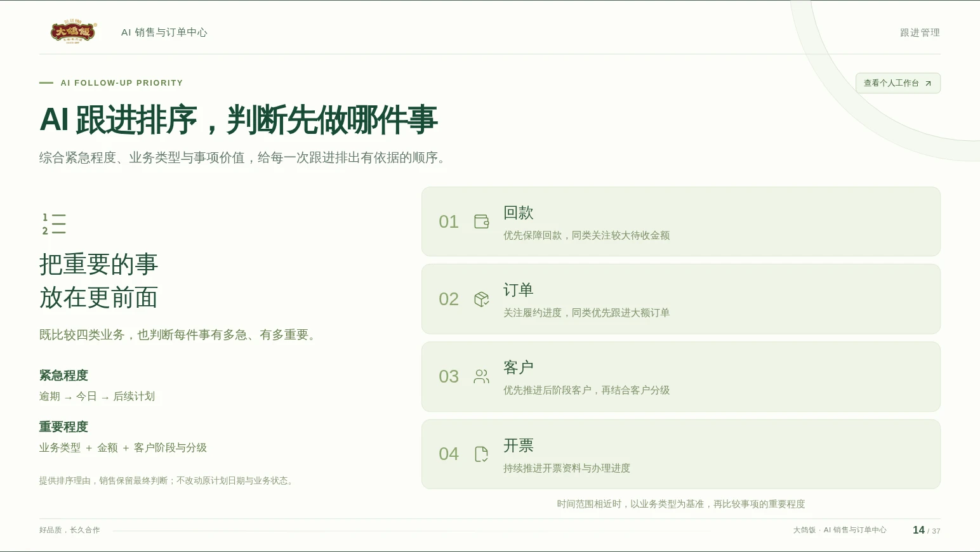Click description 优先推进后阶段客户，再结合客户分级
Image resolution: width=980 pixels, height=552 pixels.
(586, 390)
